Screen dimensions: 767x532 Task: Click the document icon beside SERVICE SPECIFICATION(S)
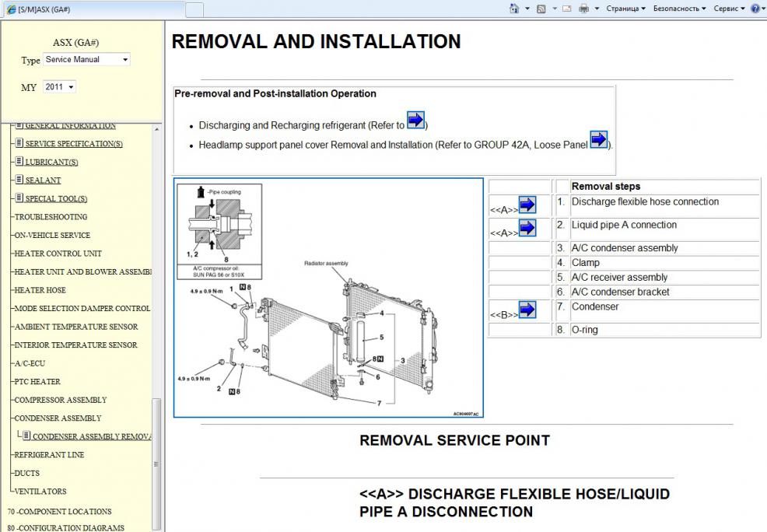pyautogui.click(x=19, y=143)
